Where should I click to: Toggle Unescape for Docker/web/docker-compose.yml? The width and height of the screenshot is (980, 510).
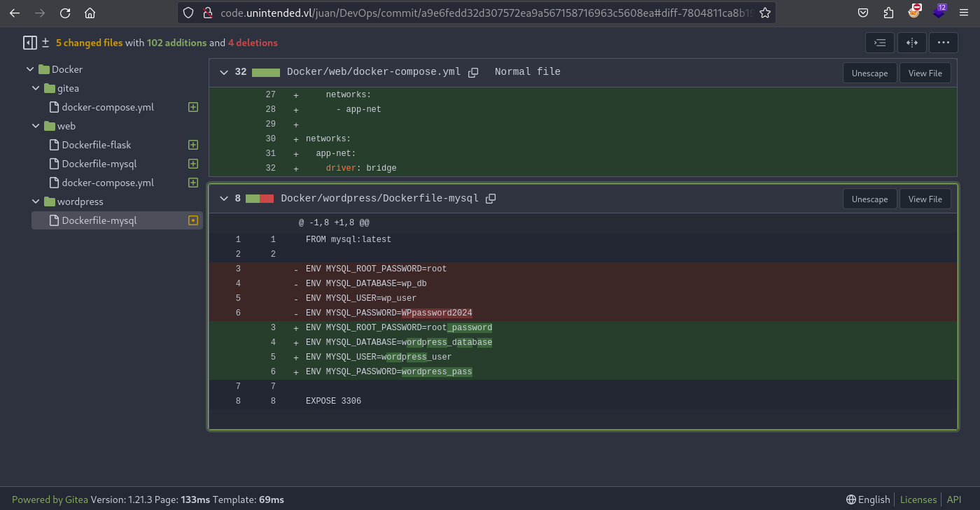click(x=869, y=73)
